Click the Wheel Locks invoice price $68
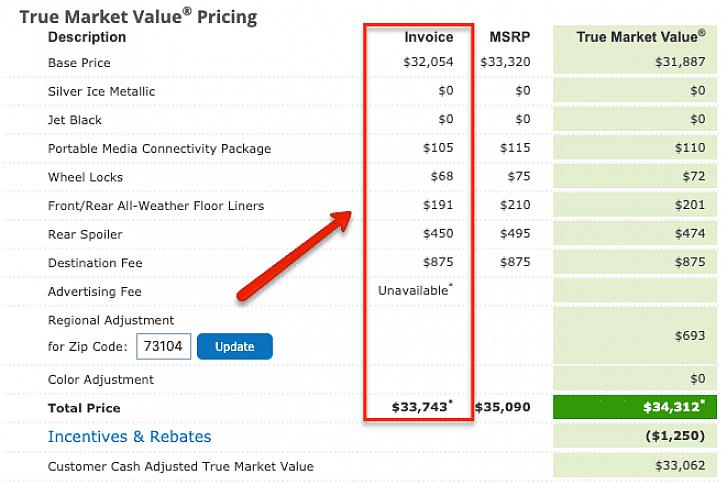 point(442,176)
